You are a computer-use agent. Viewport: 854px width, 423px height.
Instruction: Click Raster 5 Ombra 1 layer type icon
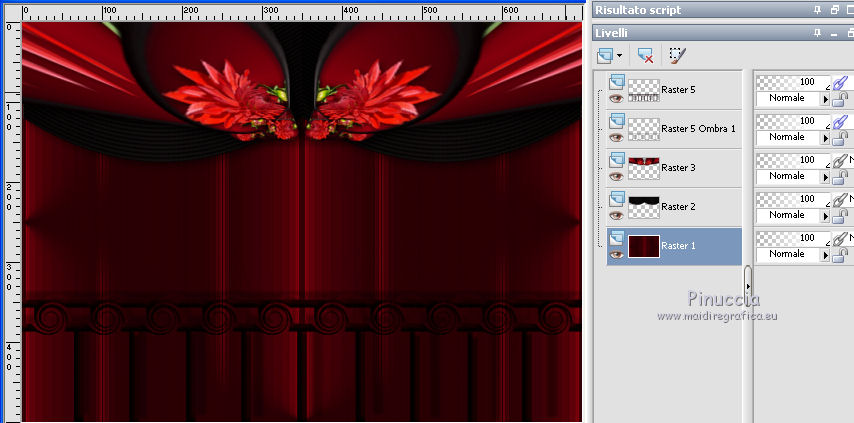617,121
